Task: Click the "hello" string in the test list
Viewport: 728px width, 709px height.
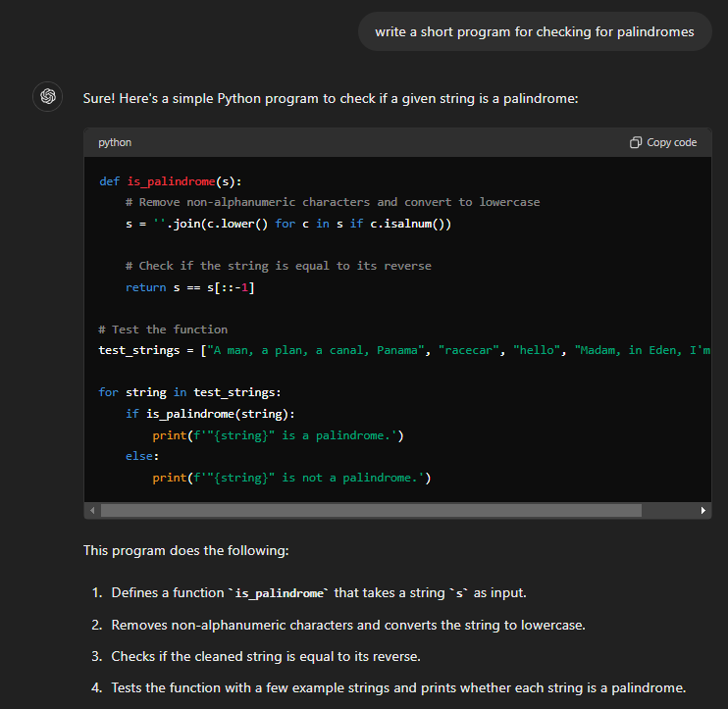Action: (536, 350)
